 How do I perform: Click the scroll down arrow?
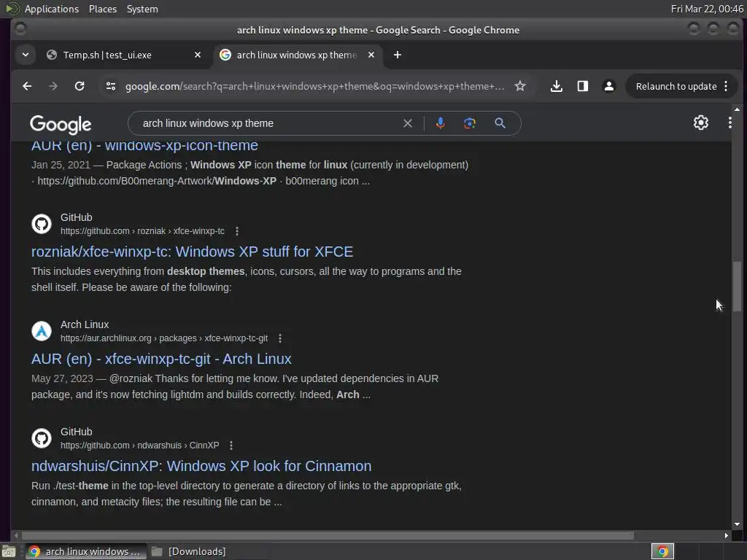(x=737, y=524)
